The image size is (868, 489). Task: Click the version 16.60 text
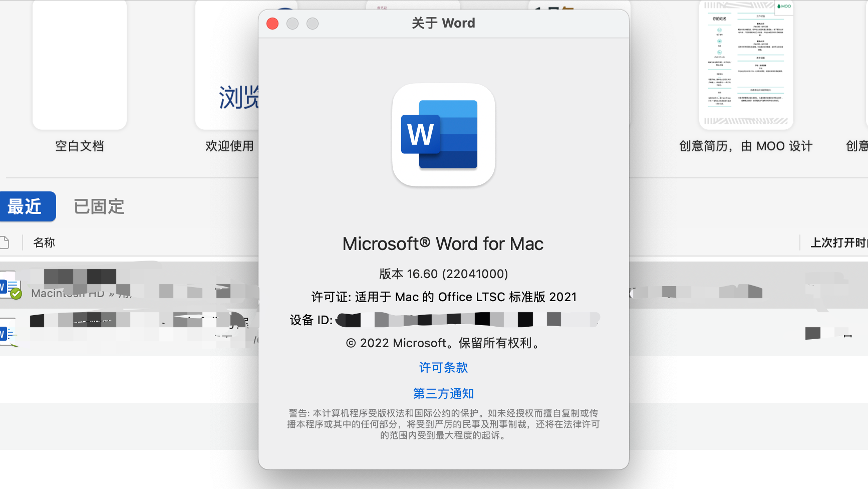pos(443,274)
